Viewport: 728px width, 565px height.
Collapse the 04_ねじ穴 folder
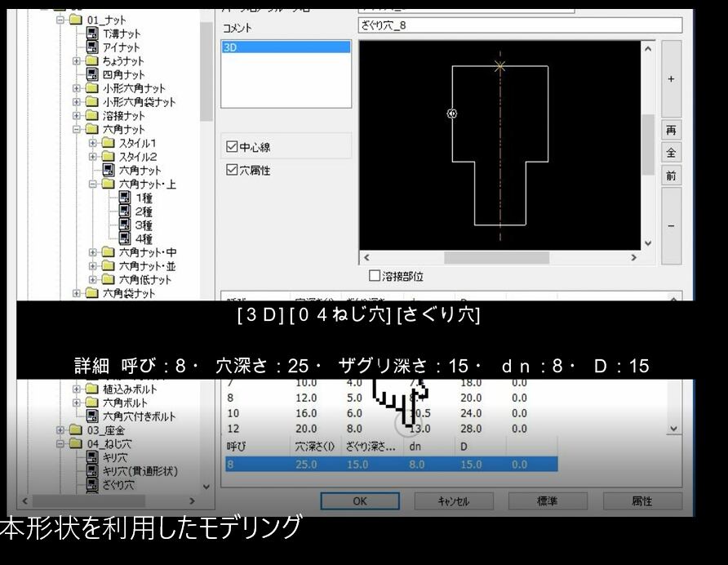coord(60,443)
